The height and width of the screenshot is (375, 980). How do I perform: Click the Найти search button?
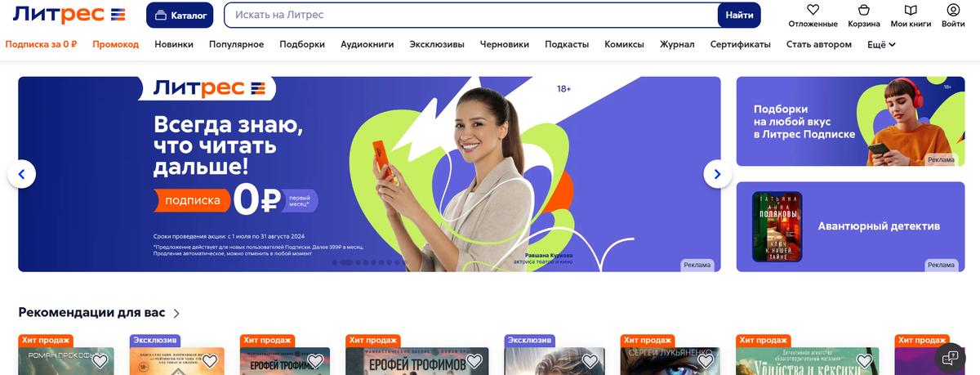pyautogui.click(x=739, y=16)
